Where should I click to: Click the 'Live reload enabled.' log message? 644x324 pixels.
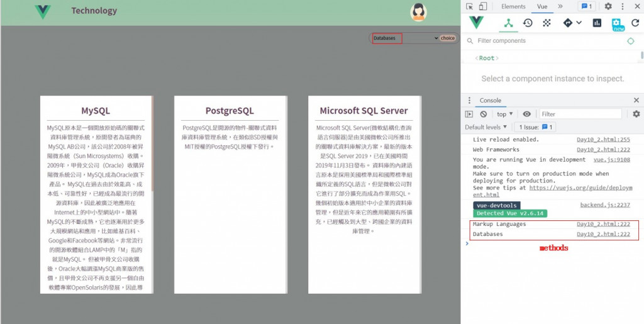(x=506, y=140)
